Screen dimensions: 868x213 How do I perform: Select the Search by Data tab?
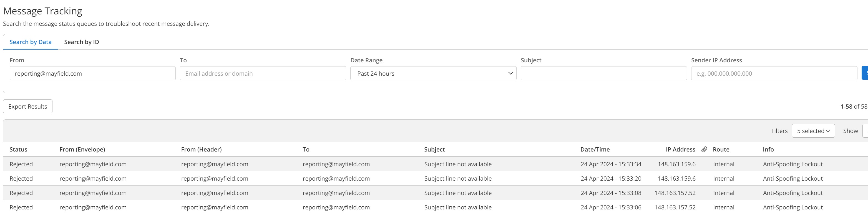(30, 42)
